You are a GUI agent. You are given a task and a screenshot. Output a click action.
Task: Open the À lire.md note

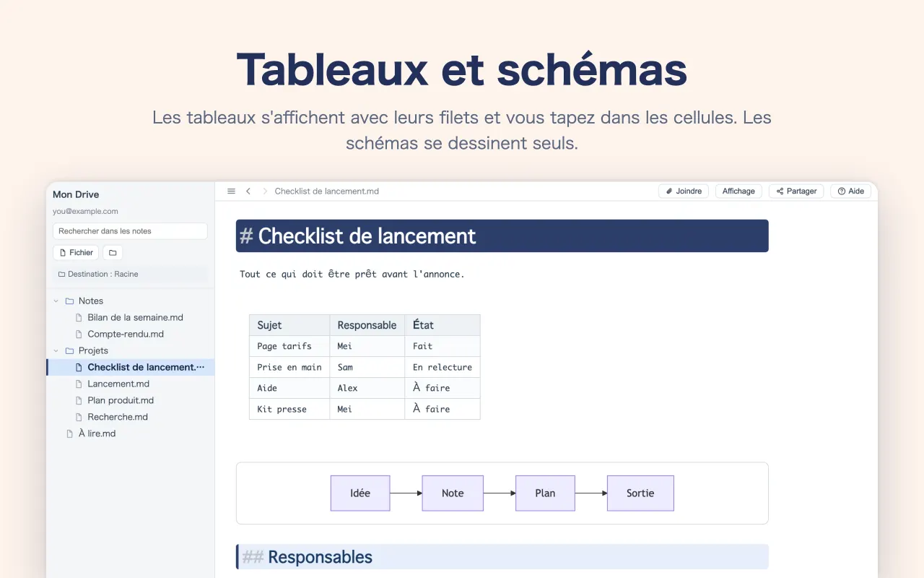tap(131, 433)
